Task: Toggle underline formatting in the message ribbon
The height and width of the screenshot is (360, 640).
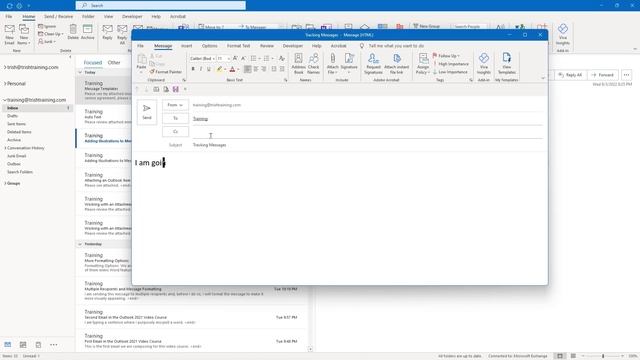Action: pos(209,69)
